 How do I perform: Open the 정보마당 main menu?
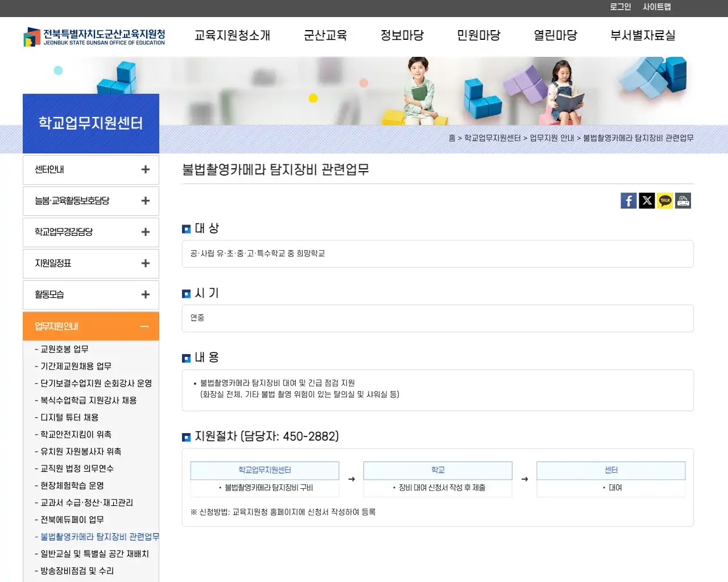tap(402, 35)
